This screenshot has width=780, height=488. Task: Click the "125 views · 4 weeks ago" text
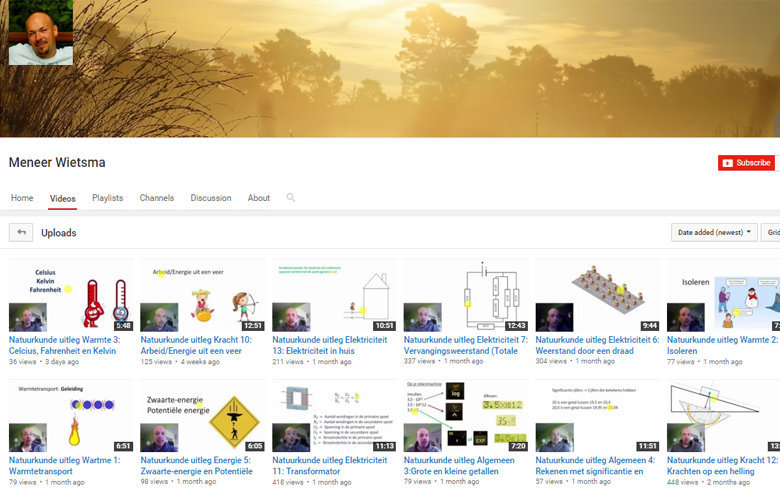(x=180, y=362)
